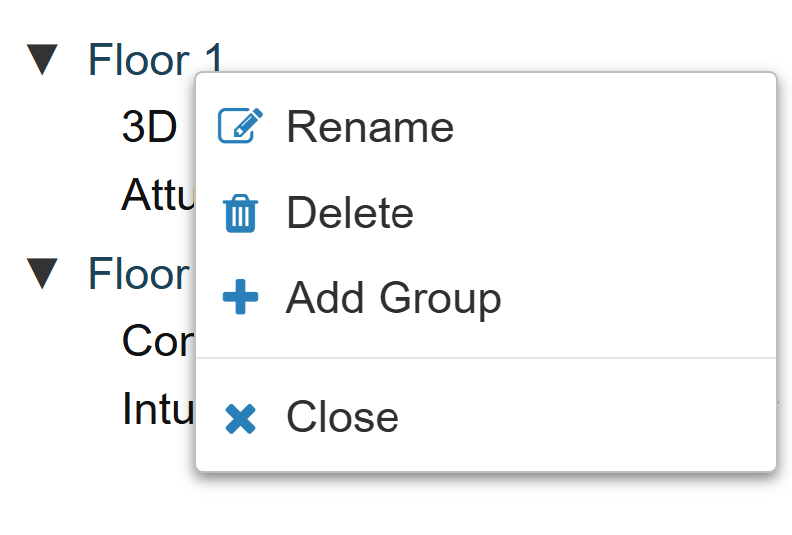792x535 pixels.
Task: Select the item starting with Intu
Action: pyautogui.click(x=157, y=408)
